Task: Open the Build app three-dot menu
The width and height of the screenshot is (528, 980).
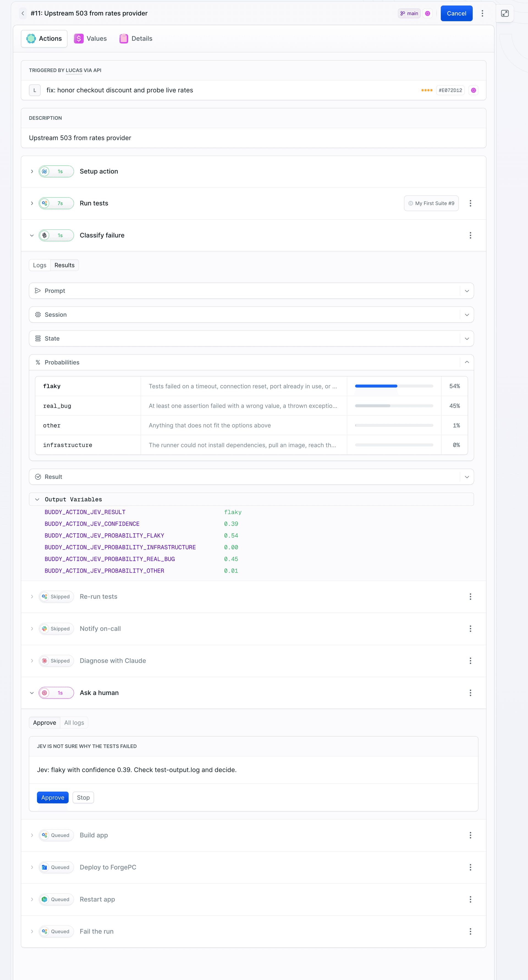Action: (470, 835)
